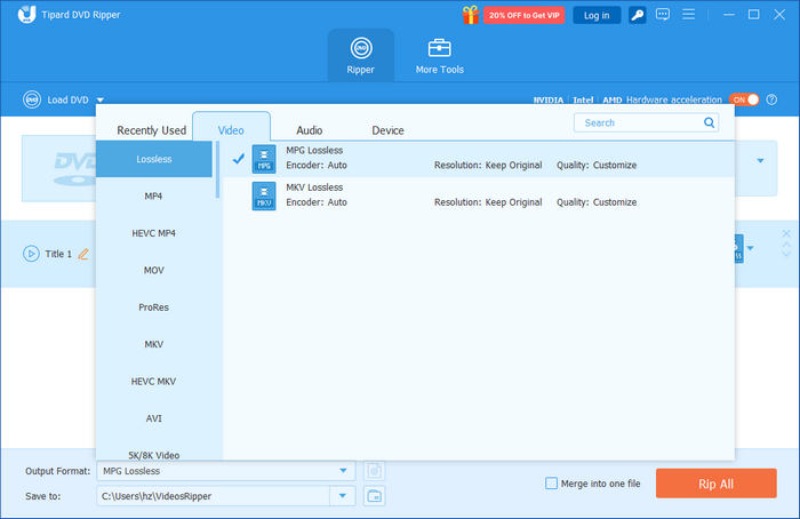
Task: Open the feedback chat icon
Action: coord(663,14)
